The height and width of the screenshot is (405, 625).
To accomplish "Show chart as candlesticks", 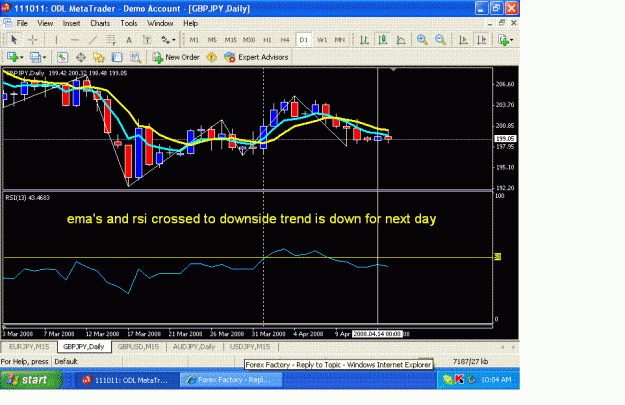I will pos(383,39).
